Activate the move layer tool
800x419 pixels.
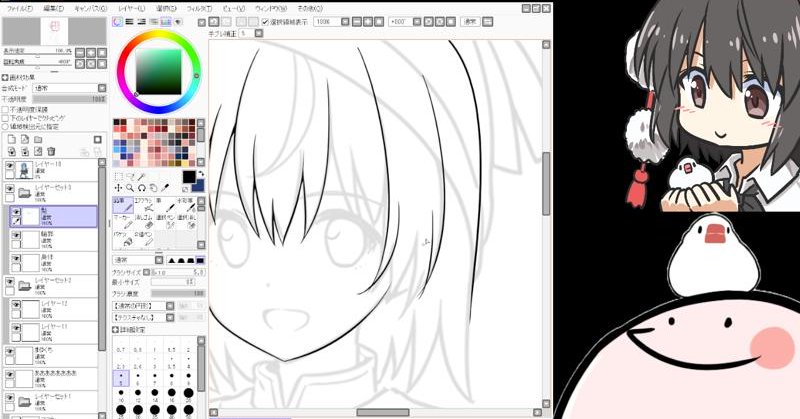[118, 188]
